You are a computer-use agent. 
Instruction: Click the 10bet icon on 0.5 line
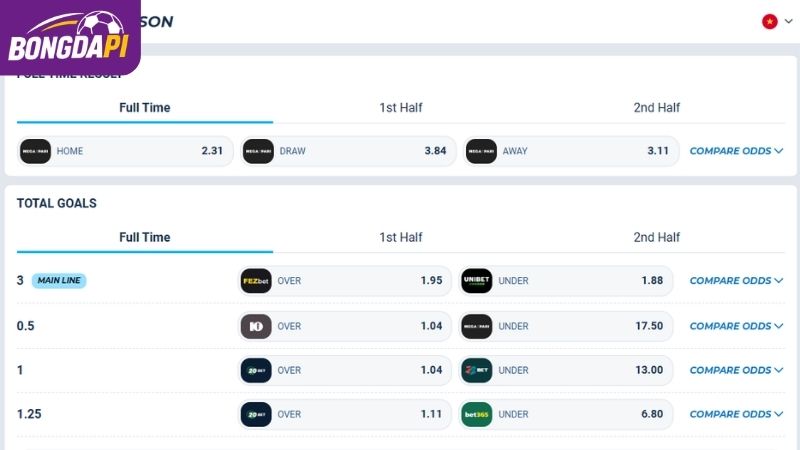click(256, 326)
